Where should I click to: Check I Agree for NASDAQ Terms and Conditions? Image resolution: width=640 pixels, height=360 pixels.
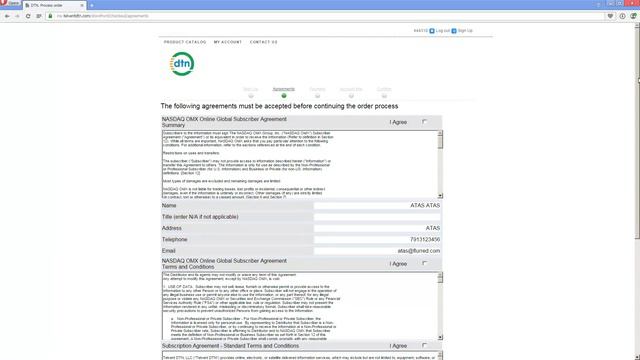tap(424, 263)
